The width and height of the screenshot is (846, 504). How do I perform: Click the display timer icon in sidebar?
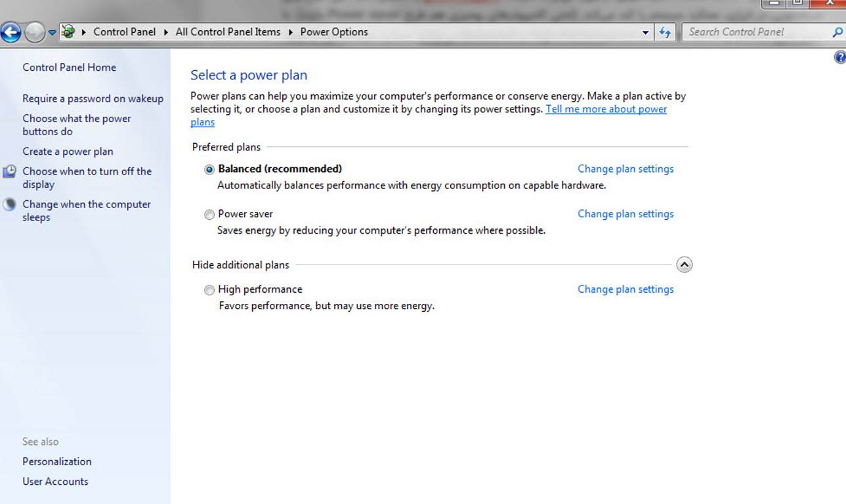9,172
